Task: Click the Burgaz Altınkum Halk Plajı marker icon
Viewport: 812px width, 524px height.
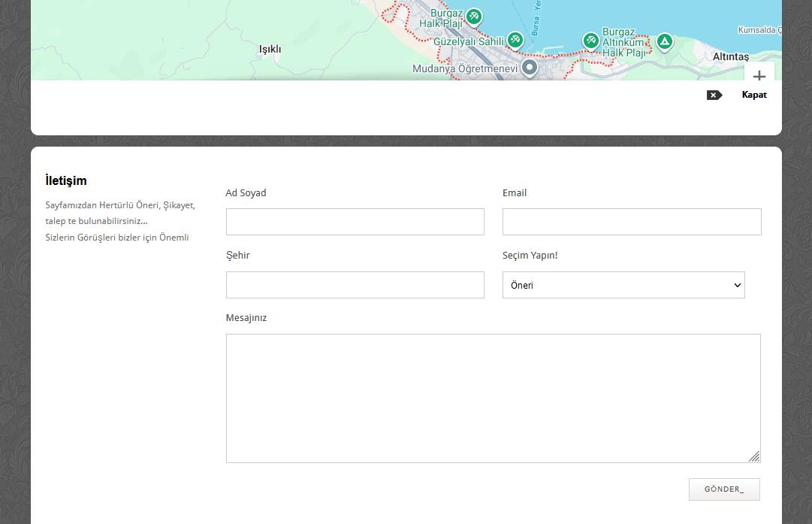Action: tap(591, 40)
